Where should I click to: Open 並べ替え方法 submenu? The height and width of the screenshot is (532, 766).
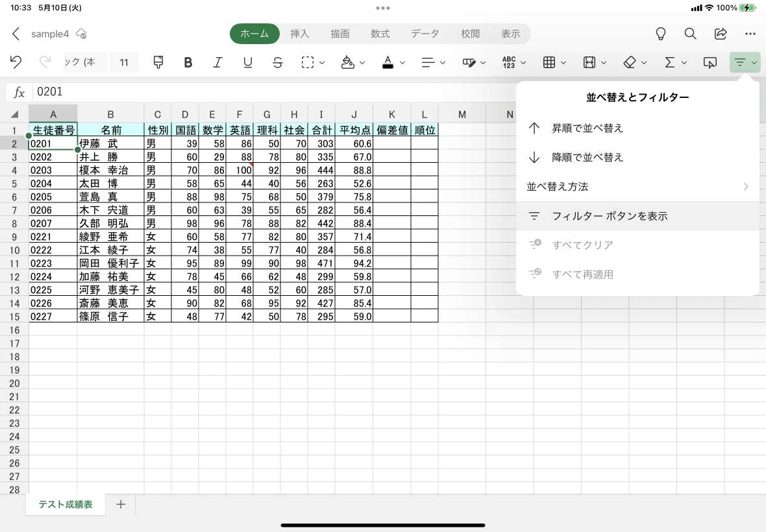coord(637,186)
